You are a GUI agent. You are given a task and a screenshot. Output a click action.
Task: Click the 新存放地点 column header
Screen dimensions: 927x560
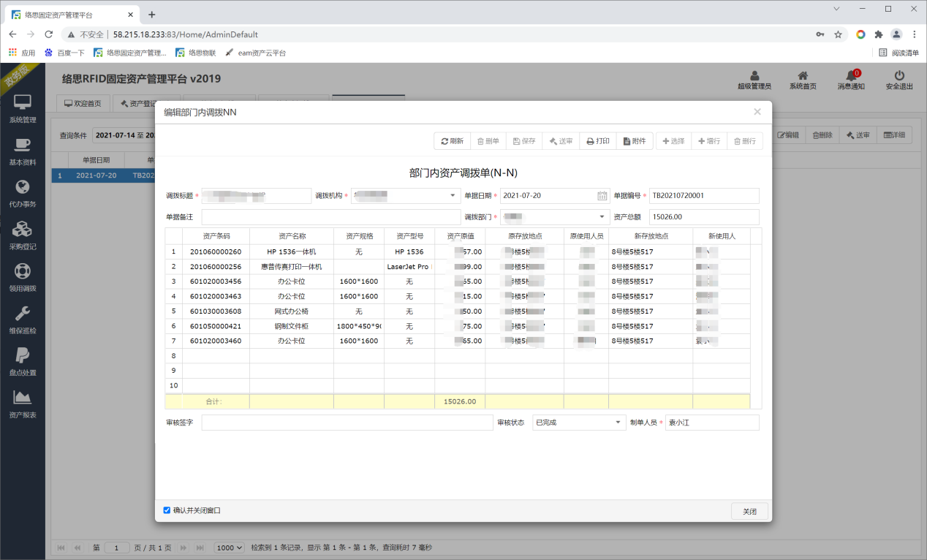click(651, 236)
